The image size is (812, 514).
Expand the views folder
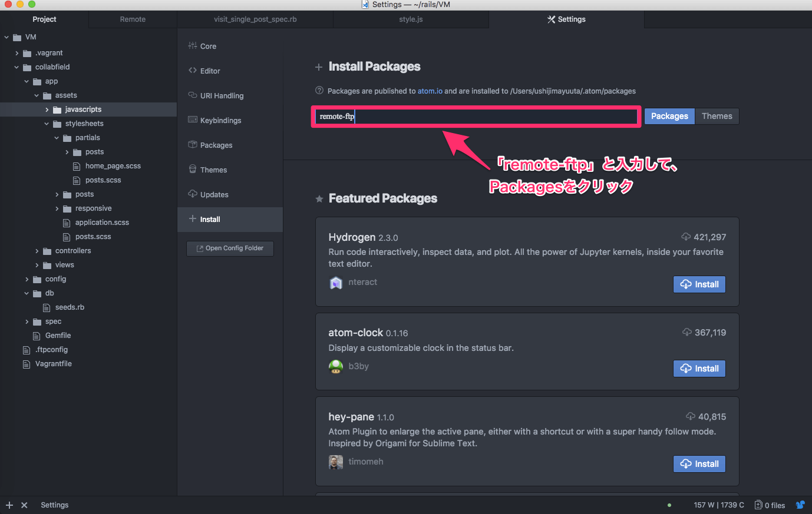pyautogui.click(x=37, y=265)
